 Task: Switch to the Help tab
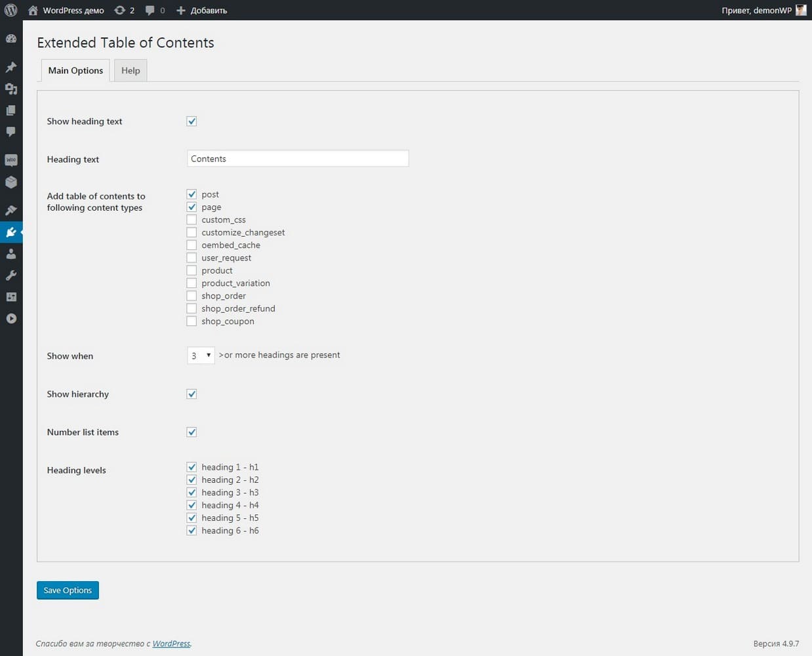pyautogui.click(x=131, y=70)
